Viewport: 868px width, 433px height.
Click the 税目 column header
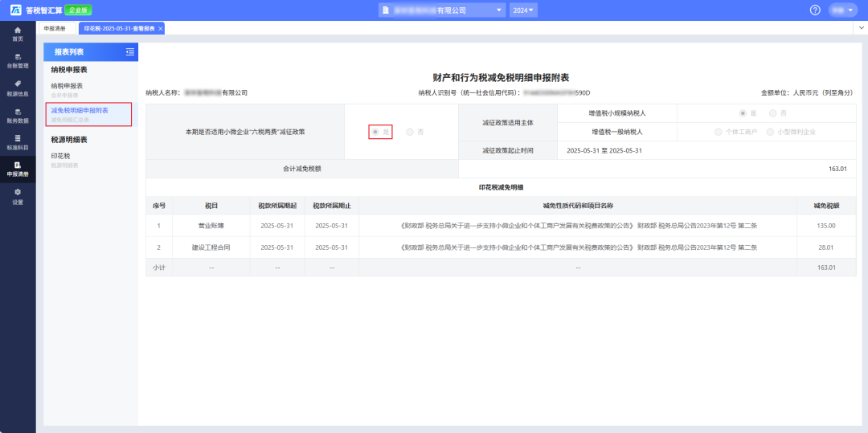click(x=211, y=206)
